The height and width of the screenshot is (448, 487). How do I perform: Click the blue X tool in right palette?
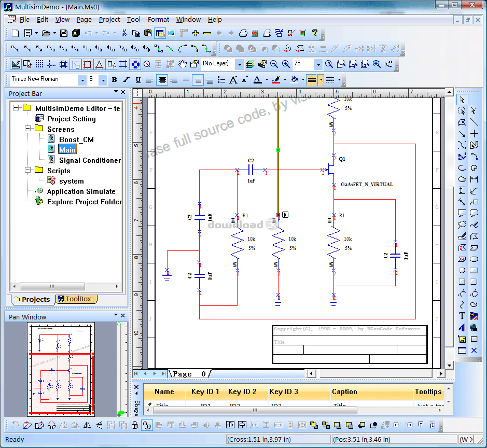474,351
